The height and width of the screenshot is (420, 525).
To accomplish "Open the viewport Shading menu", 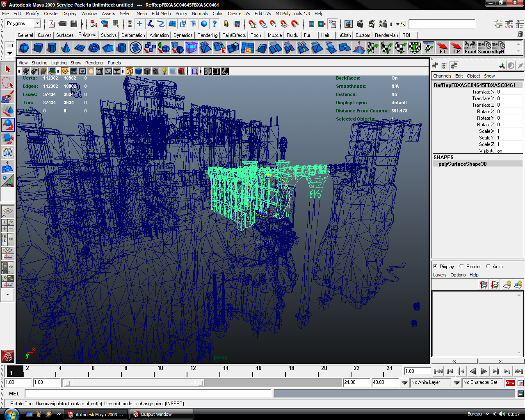I will (x=39, y=63).
